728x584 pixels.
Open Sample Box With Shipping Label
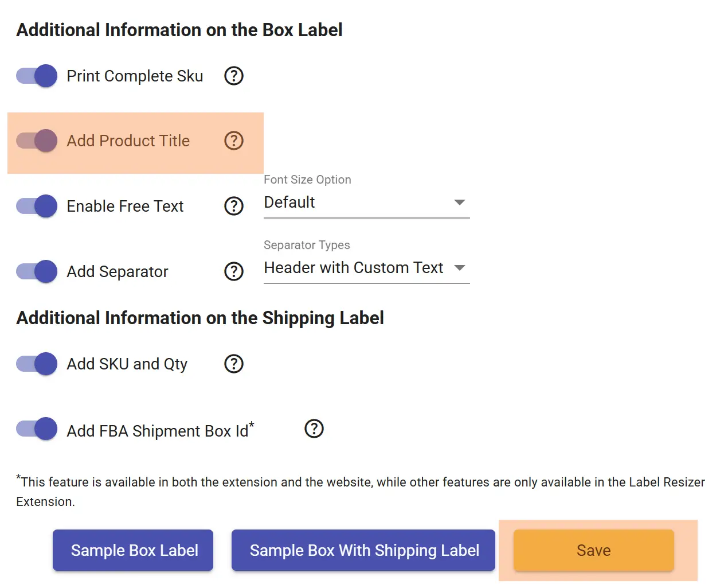tap(363, 550)
